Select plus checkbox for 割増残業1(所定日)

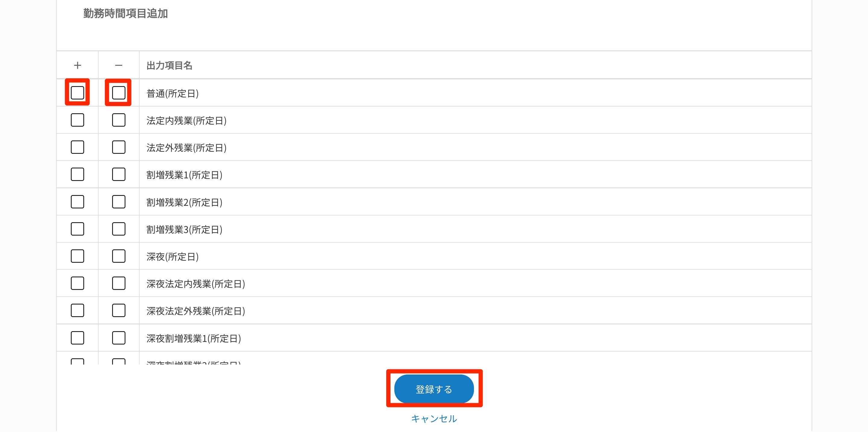point(77,175)
